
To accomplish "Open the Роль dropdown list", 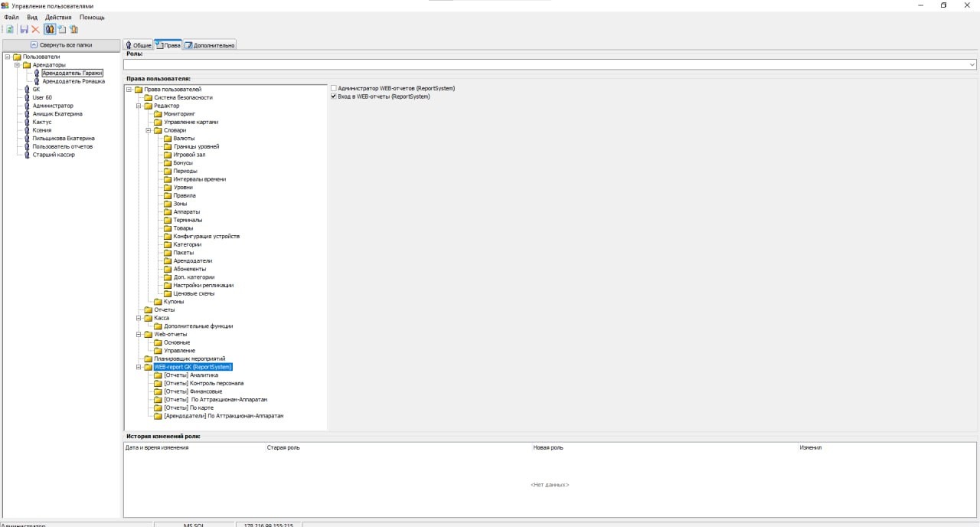I will [972, 65].
